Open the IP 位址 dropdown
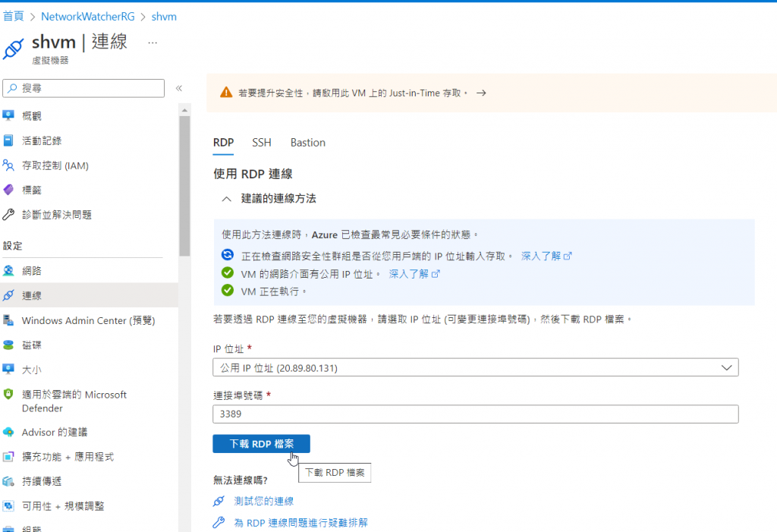Image resolution: width=777 pixels, height=532 pixels. [x=475, y=367]
